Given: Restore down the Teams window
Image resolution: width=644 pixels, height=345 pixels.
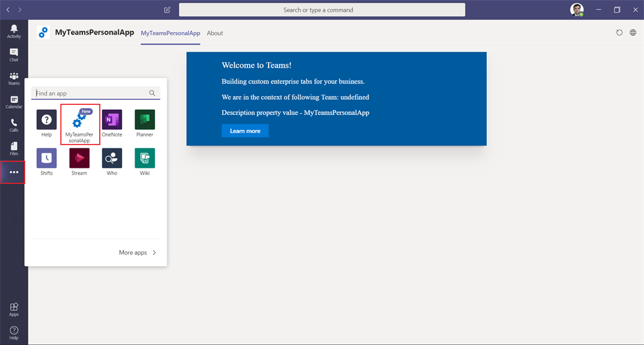Looking at the screenshot, I should [x=617, y=10].
